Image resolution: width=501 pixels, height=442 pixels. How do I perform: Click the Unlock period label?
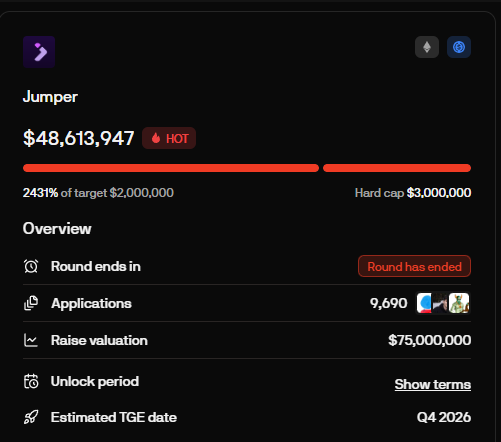coord(95,381)
